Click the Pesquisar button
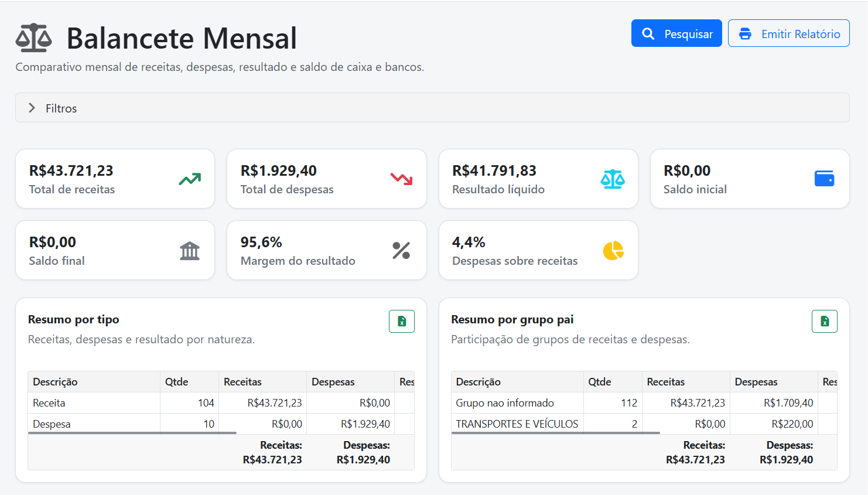Viewport: 868px width, 495px height. (x=676, y=33)
